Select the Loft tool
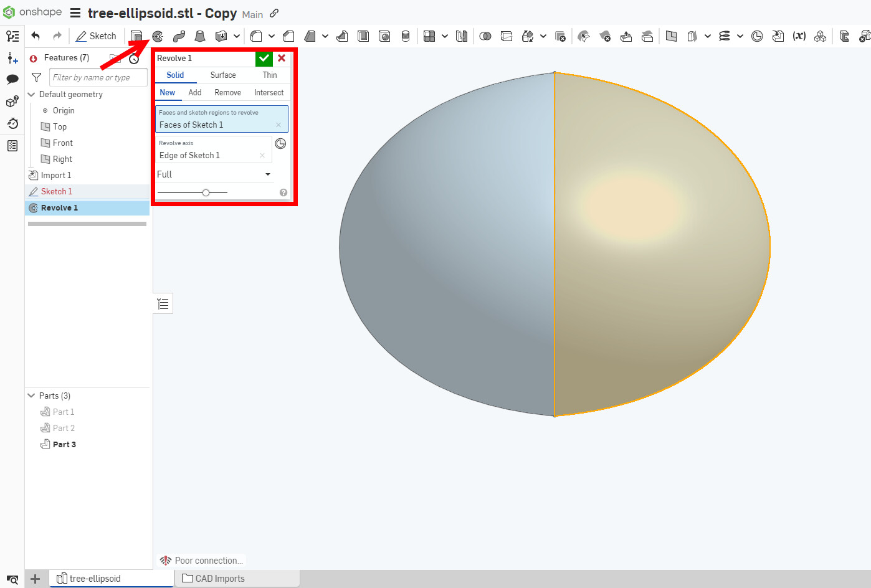Image resolution: width=871 pixels, height=588 pixels. 200,36
